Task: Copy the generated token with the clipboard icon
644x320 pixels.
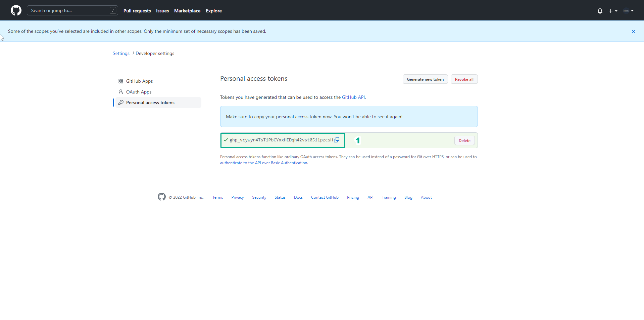Action: 337,140
